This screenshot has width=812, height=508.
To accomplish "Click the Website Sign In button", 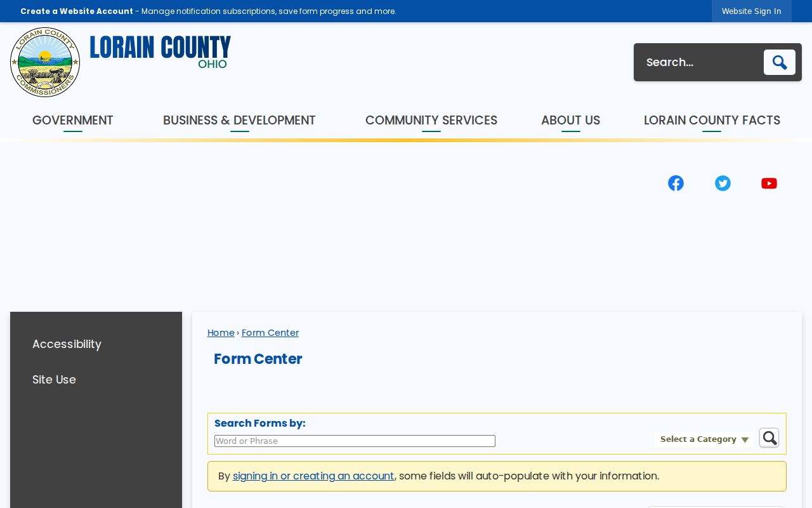I will (x=752, y=11).
